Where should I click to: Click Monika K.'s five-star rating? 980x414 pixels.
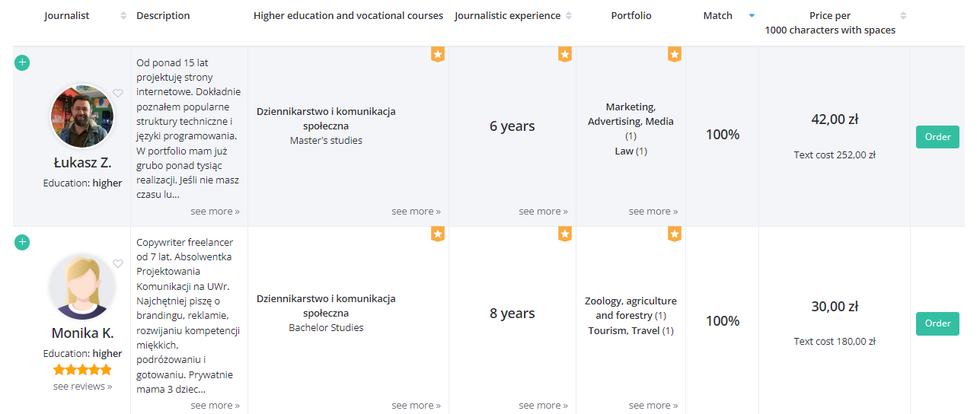tap(82, 370)
